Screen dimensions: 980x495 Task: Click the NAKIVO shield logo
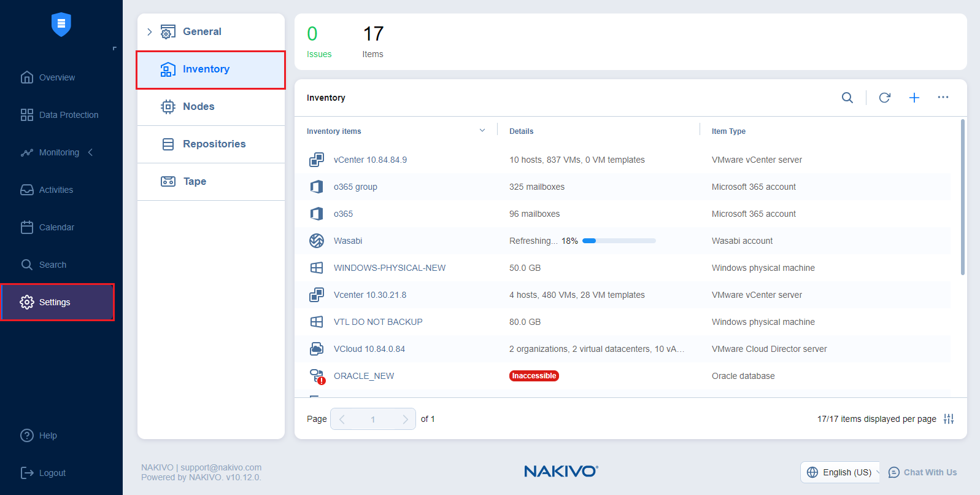pyautogui.click(x=61, y=25)
